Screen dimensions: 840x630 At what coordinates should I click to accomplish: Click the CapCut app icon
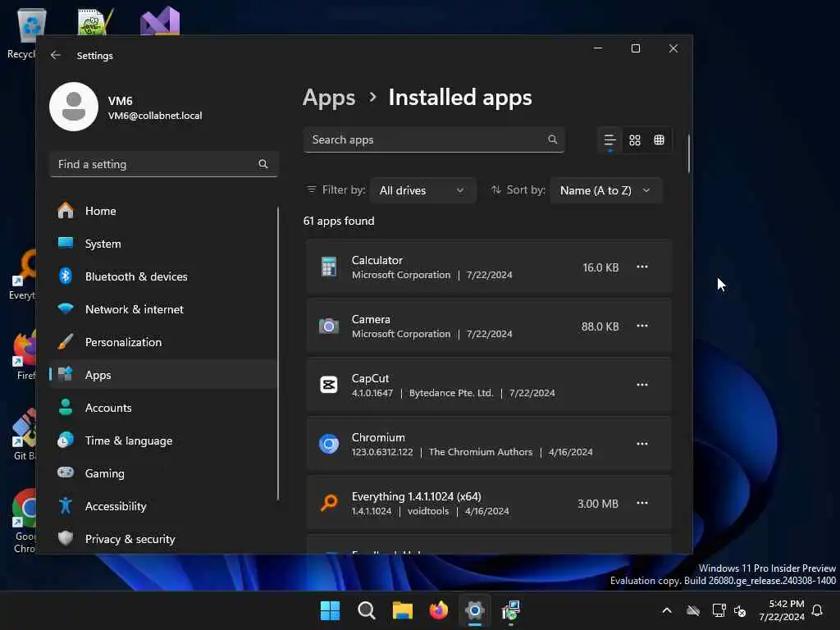(328, 385)
